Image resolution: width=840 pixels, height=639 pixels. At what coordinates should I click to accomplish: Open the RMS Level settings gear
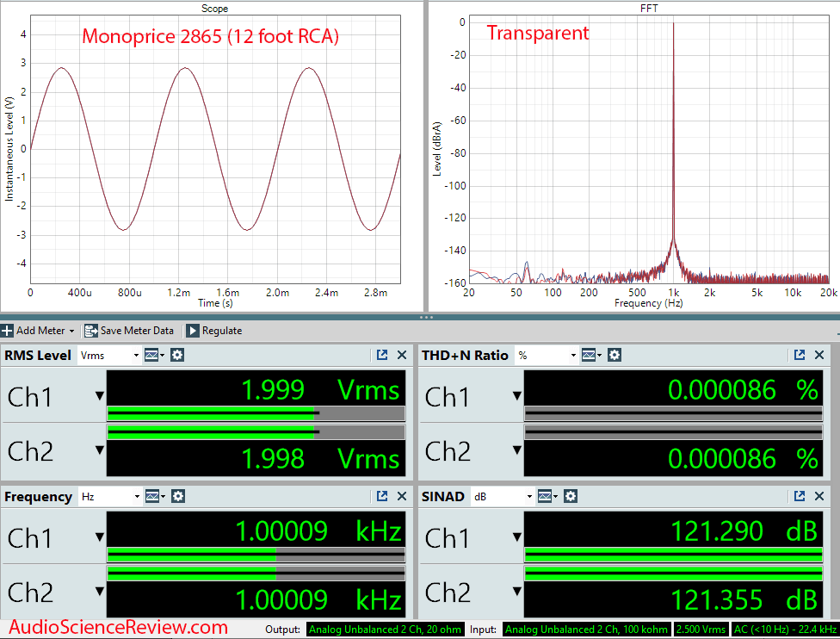177,355
